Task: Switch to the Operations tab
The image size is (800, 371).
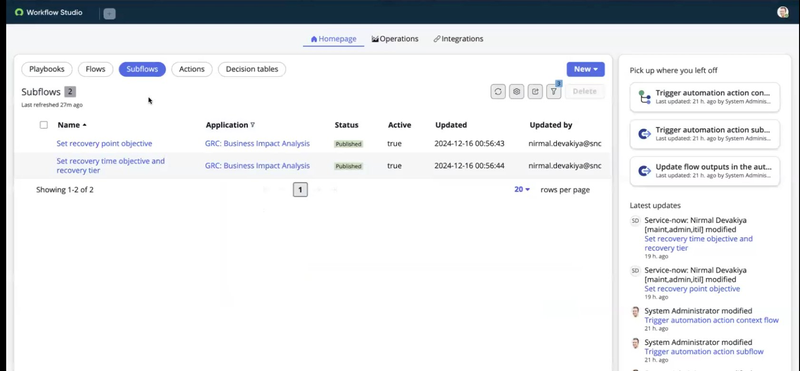Action: [395, 39]
